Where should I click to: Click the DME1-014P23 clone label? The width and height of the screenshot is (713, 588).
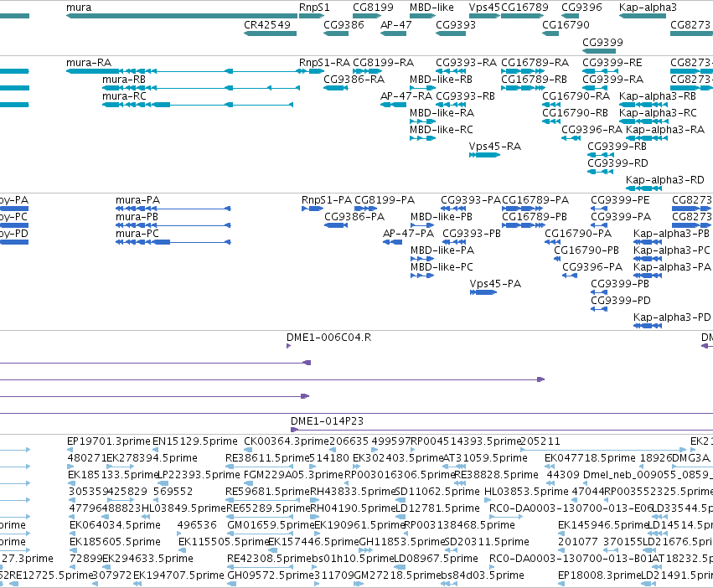point(327,421)
